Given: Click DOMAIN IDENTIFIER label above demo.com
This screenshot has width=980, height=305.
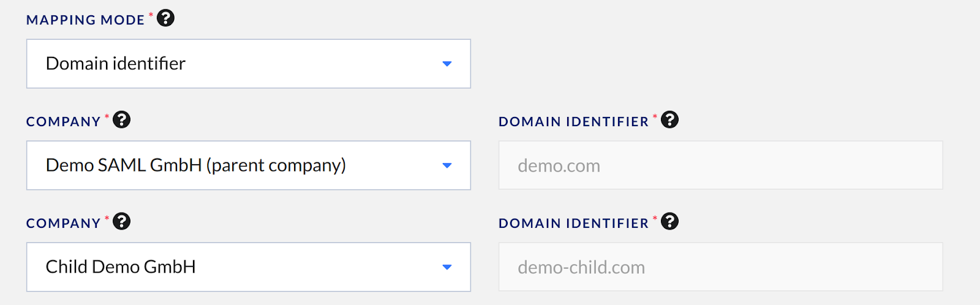Looking at the screenshot, I should click(573, 122).
